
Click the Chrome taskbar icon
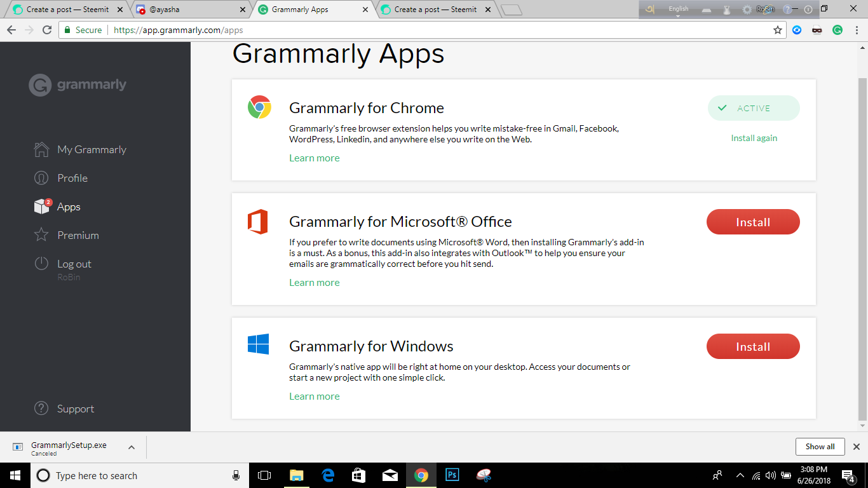coord(421,475)
